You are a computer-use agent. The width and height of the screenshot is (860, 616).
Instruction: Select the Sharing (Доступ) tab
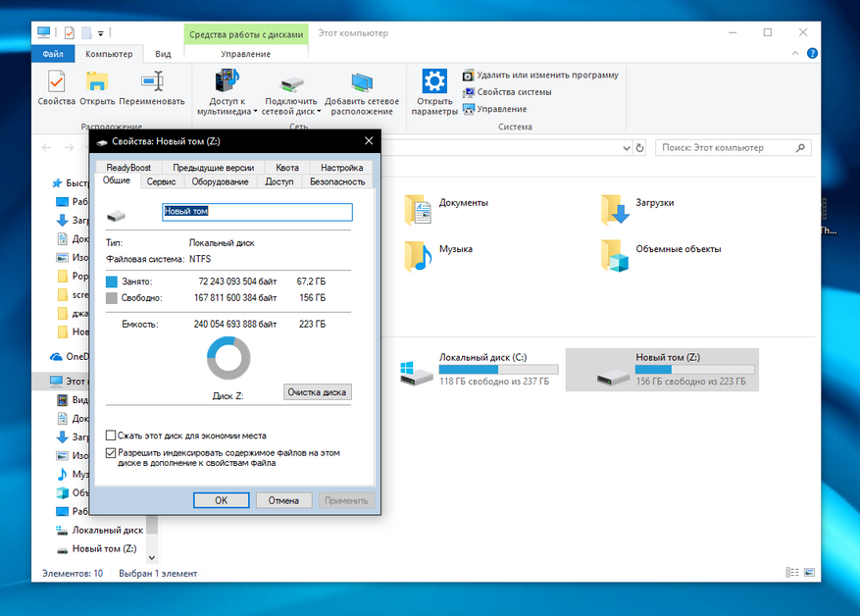[x=279, y=181]
